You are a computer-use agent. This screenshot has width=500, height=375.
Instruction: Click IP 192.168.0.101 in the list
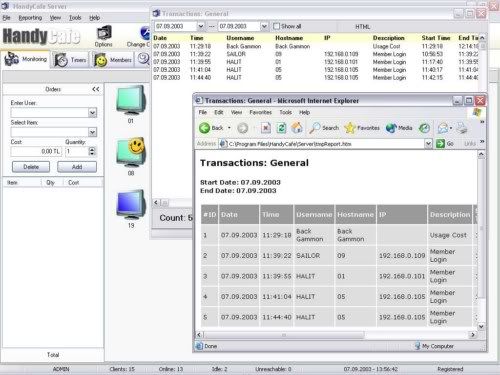click(x=341, y=62)
